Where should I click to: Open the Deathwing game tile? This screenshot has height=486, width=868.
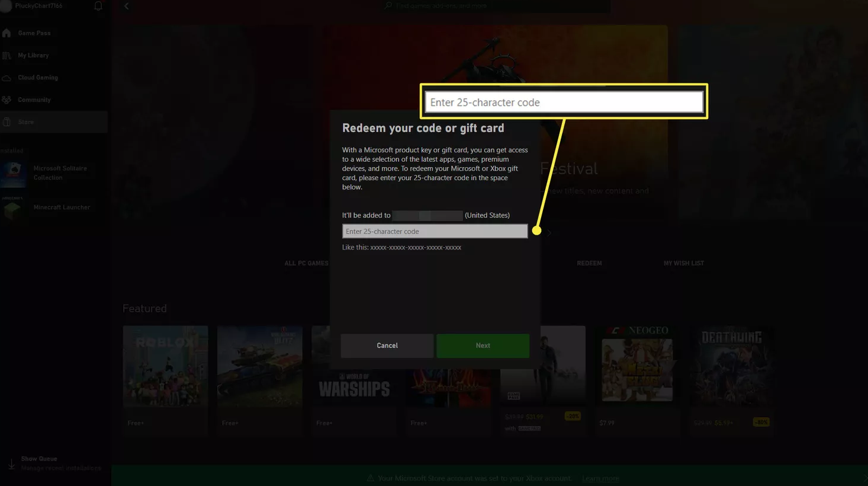coord(731,381)
